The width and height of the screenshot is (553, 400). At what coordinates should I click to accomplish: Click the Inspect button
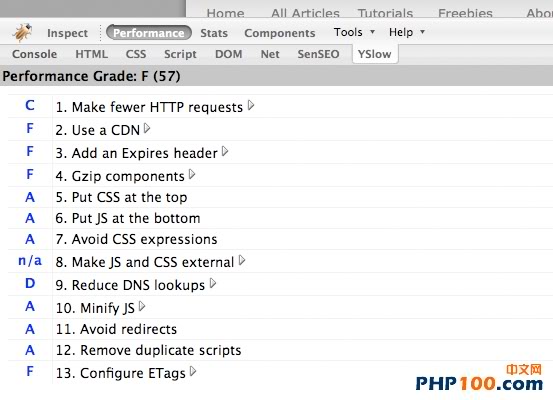[67, 33]
